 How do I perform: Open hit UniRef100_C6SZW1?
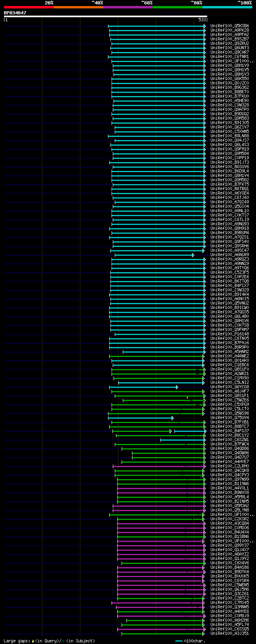point(230,440)
